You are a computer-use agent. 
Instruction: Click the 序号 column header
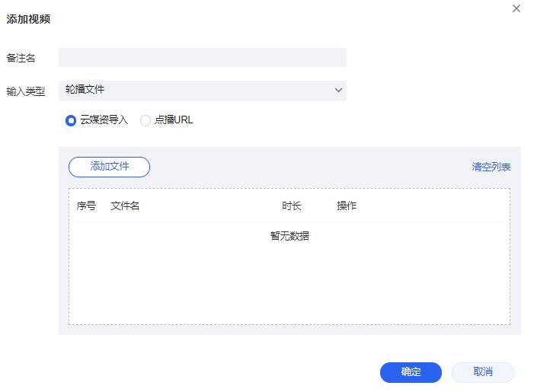(86, 206)
